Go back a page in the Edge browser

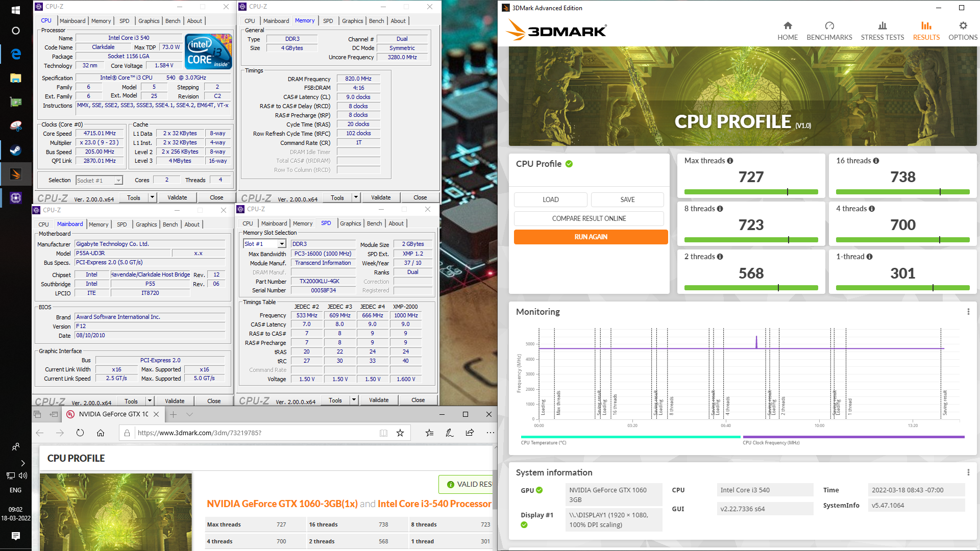coord(40,433)
